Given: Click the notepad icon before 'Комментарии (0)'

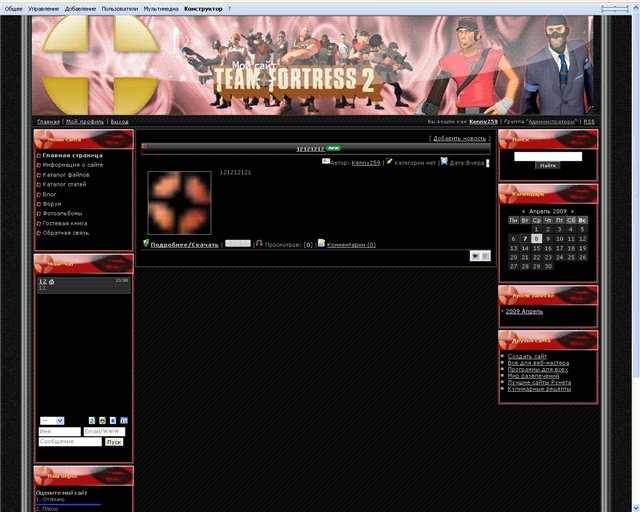Looking at the screenshot, I should point(321,243).
